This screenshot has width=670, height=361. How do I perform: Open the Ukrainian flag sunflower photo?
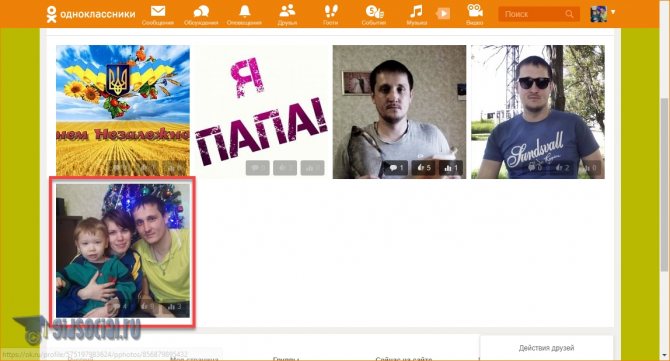click(x=123, y=111)
